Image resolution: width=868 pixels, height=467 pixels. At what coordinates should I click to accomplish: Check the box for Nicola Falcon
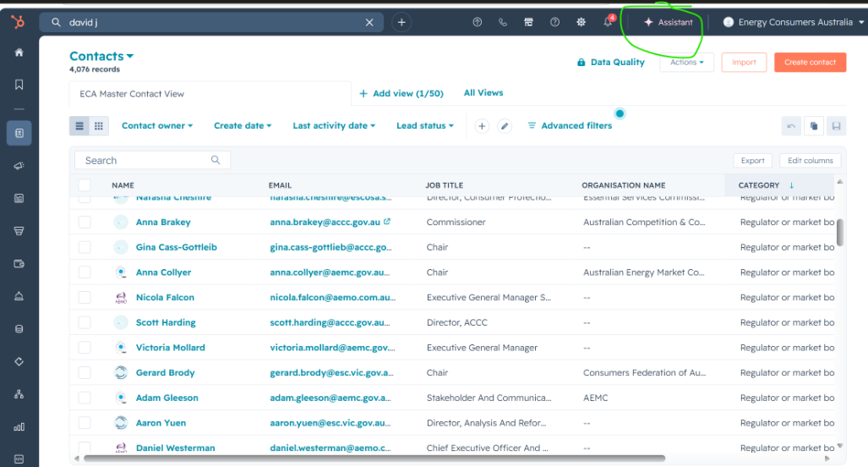tap(85, 298)
